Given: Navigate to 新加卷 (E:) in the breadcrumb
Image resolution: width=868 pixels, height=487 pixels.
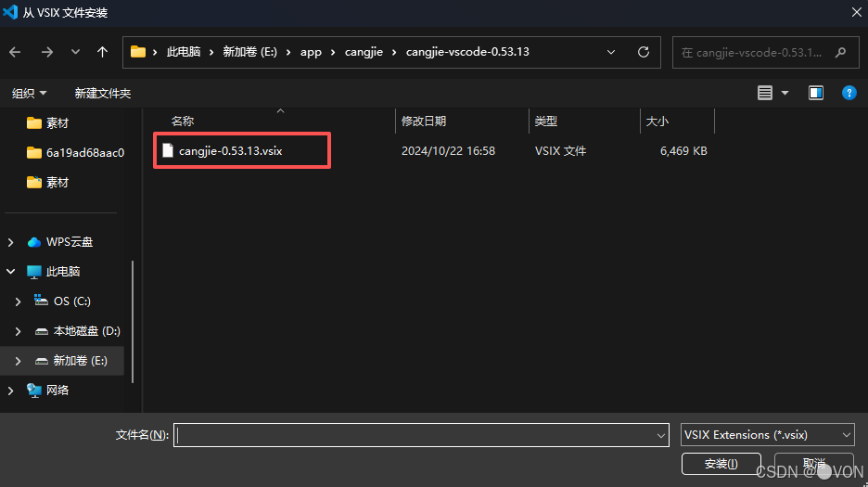Looking at the screenshot, I should pyautogui.click(x=249, y=52).
